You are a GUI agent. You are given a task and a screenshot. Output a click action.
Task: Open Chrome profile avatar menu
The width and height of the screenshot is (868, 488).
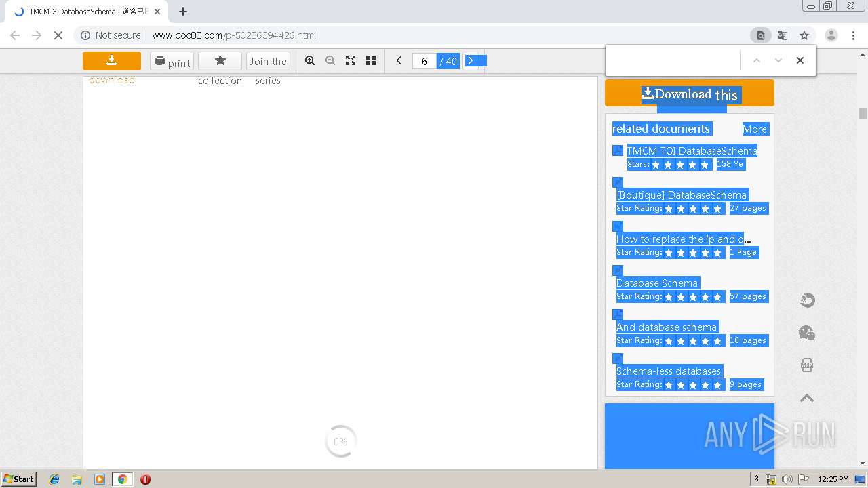pyautogui.click(x=831, y=35)
